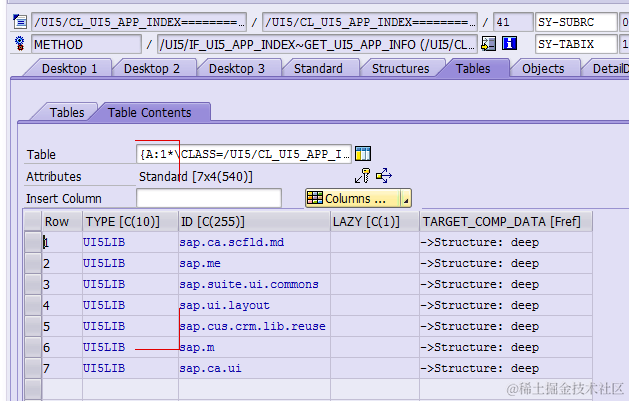Open the navigate-to-source icon beside method name
This screenshot has height=401, width=629.
coord(489,44)
